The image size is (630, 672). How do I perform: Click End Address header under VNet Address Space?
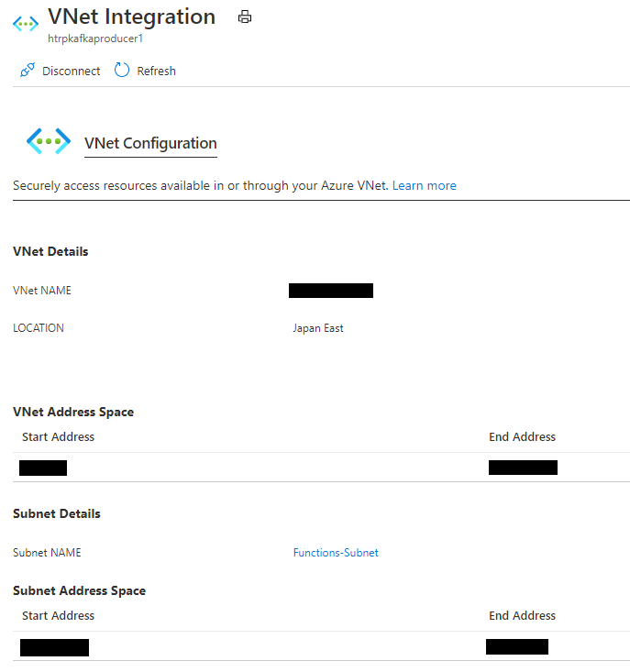click(522, 436)
